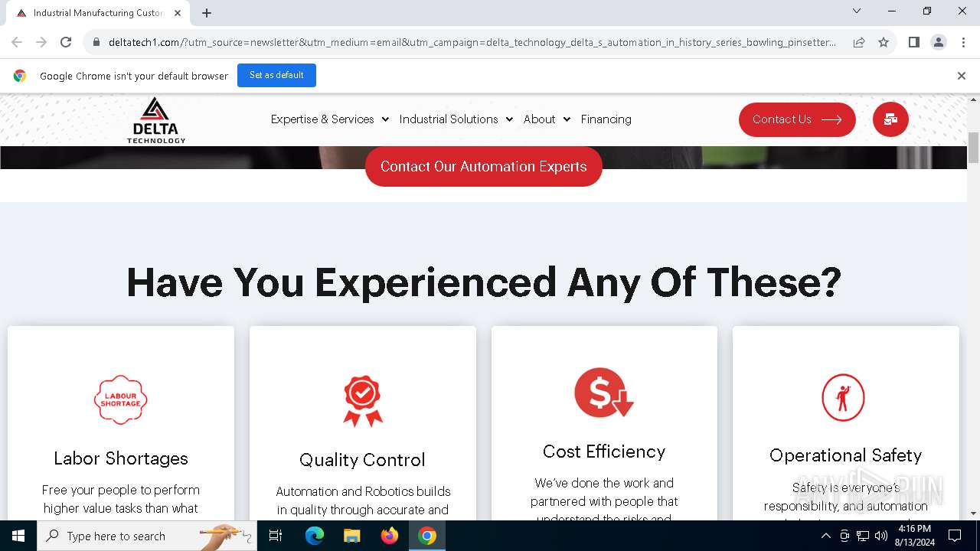The image size is (980, 551).
Task: Dismiss the default browser notification bar
Action: [961, 76]
